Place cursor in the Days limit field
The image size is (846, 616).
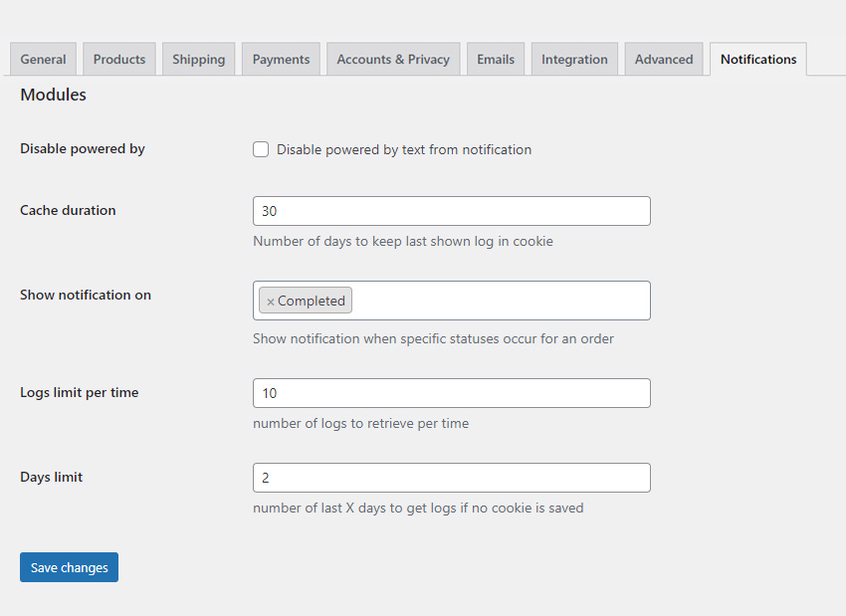point(451,478)
